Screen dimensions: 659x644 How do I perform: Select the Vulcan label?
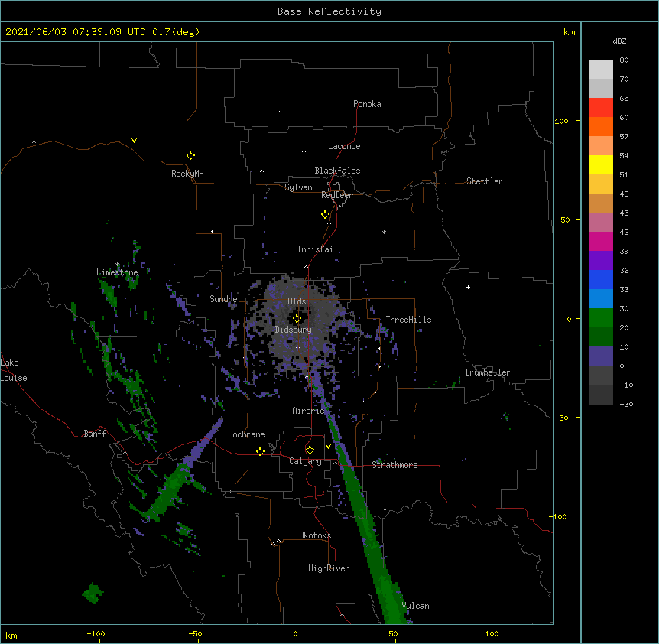(x=416, y=606)
